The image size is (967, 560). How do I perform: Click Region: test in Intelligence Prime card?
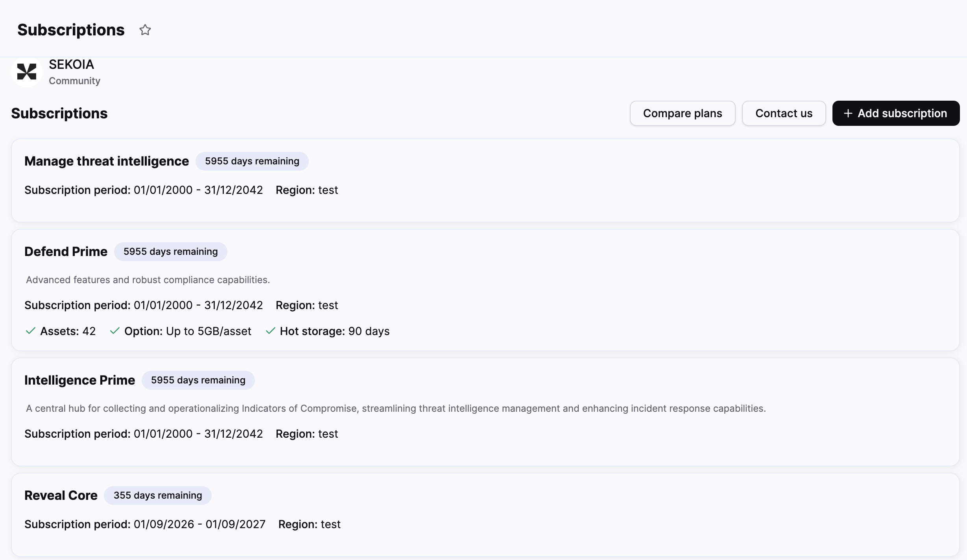[307, 434]
